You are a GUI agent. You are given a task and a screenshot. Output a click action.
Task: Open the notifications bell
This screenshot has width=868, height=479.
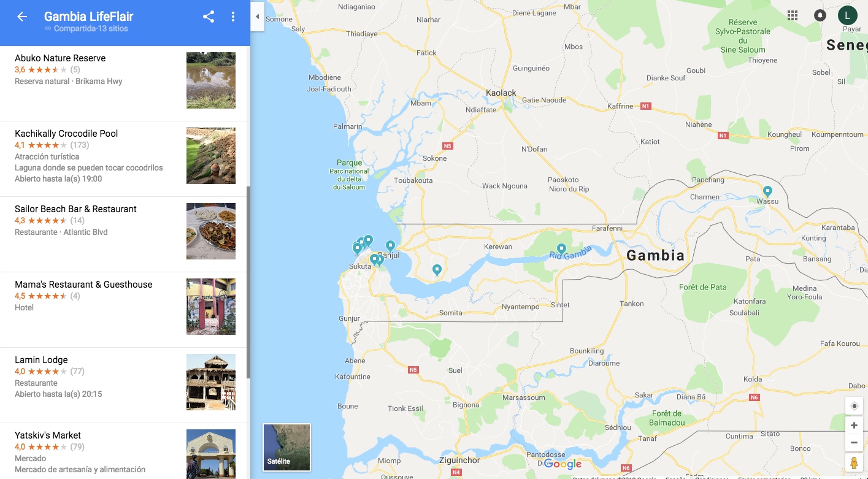click(820, 15)
